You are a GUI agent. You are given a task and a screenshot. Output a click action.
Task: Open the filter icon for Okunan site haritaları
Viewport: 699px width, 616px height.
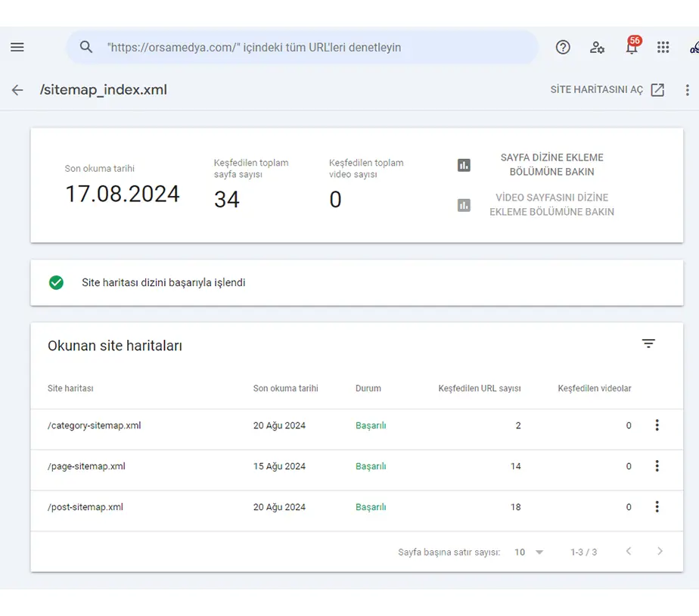[648, 344]
